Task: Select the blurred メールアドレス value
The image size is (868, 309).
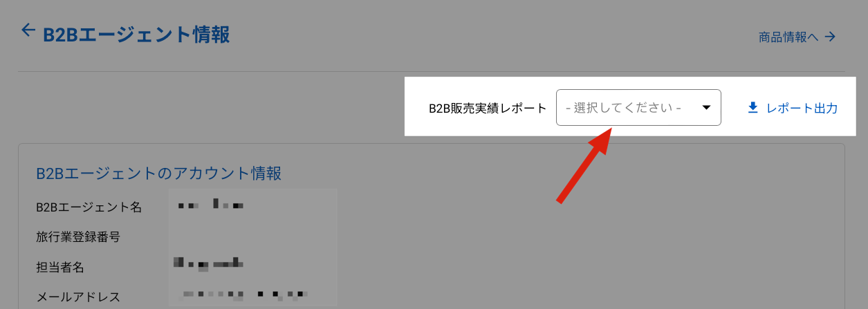Action: pyautogui.click(x=242, y=294)
